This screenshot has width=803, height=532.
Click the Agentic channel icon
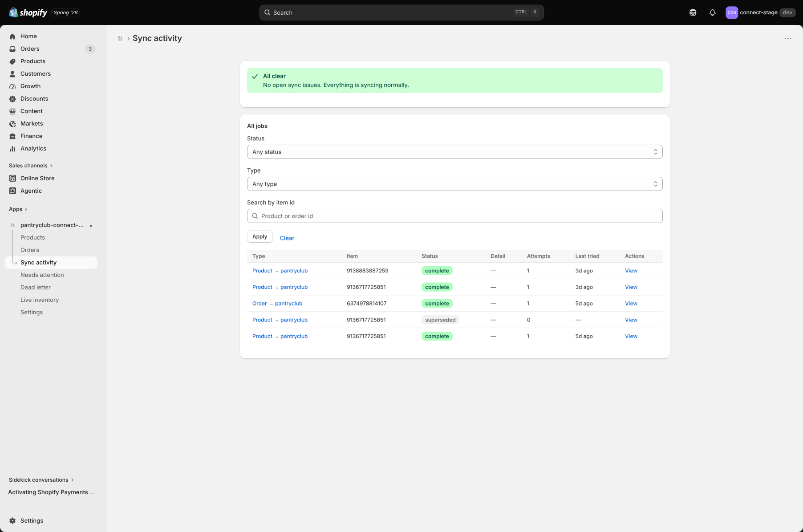[12, 191]
